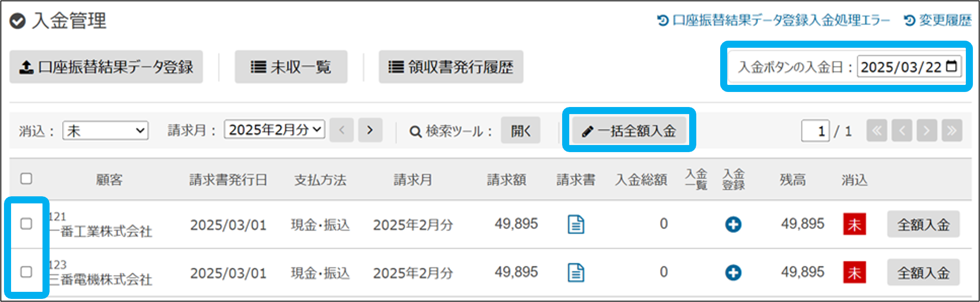Click 一括全額入金 button
The width and height of the screenshot is (980, 302).
point(629,131)
